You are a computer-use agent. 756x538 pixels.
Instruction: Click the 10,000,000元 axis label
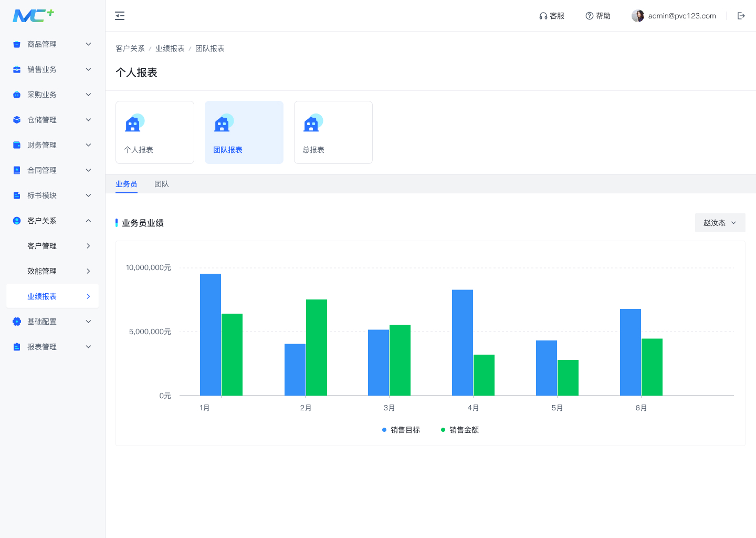[149, 267]
